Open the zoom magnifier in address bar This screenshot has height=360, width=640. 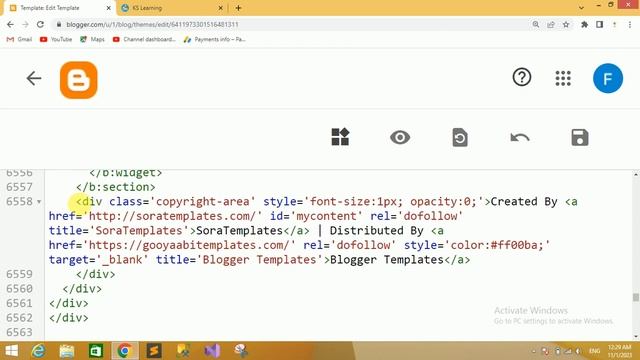click(x=536, y=24)
